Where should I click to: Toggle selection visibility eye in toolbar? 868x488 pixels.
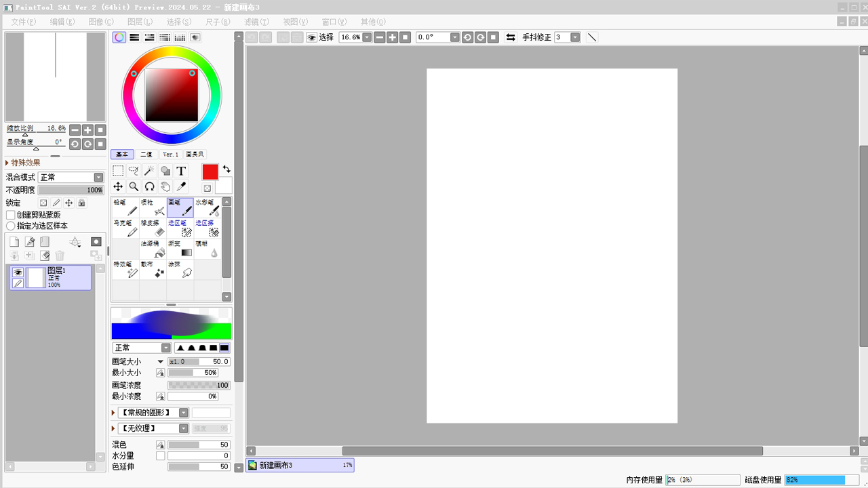click(312, 37)
